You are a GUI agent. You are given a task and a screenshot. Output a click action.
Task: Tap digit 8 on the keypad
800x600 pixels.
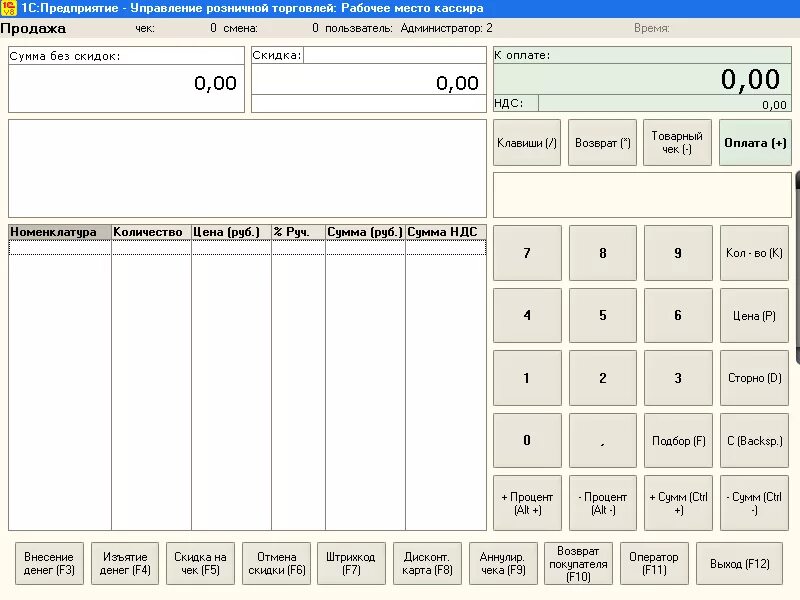coord(603,253)
